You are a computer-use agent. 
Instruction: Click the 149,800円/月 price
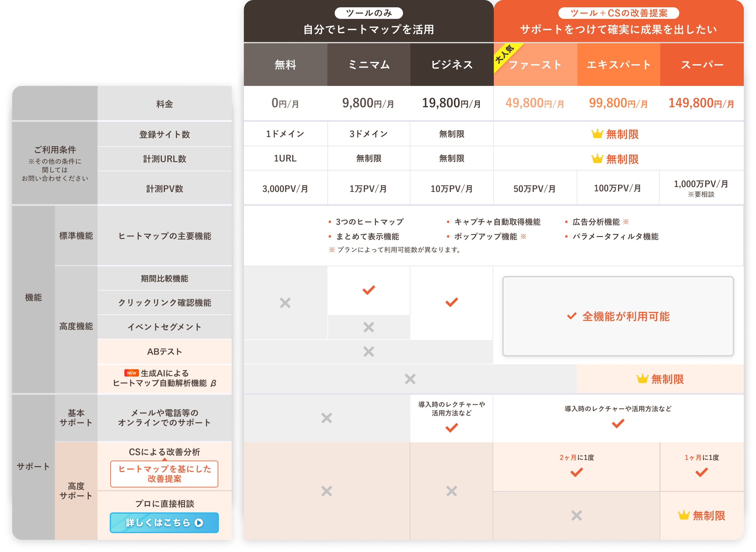pyautogui.click(x=701, y=103)
